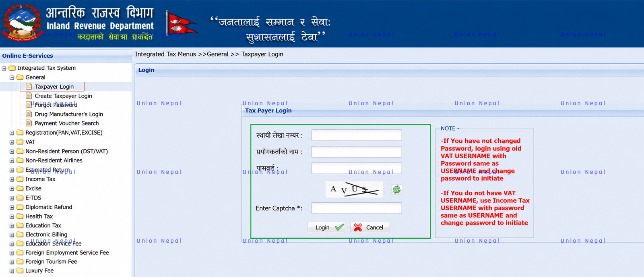The height and width of the screenshot is (277, 644).
Task: Expand the Income Tax folder
Action: click(12, 179)
